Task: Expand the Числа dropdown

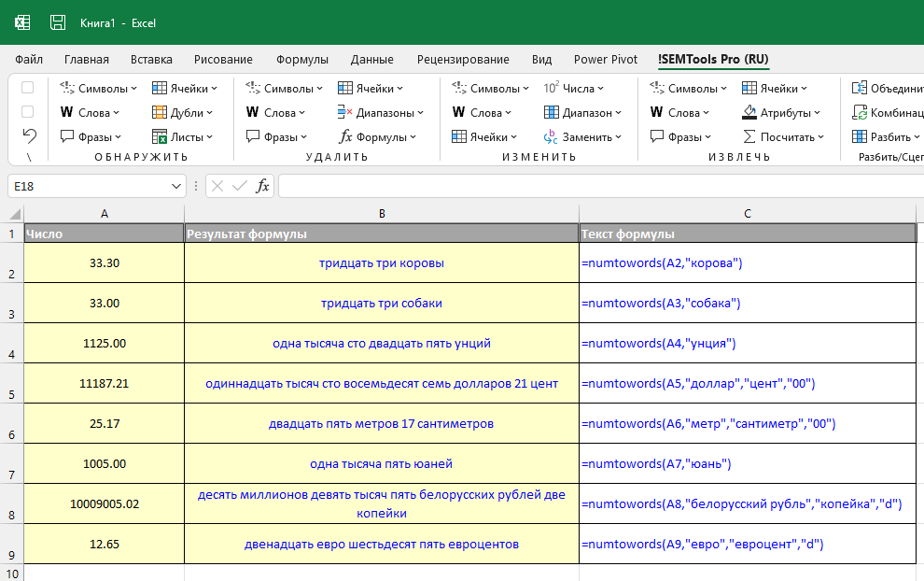Action: pos(573,89)
